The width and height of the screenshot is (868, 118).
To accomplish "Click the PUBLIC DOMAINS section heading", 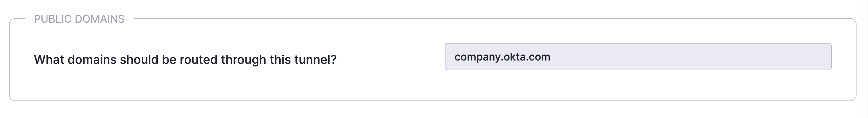I will coord(79,19).
